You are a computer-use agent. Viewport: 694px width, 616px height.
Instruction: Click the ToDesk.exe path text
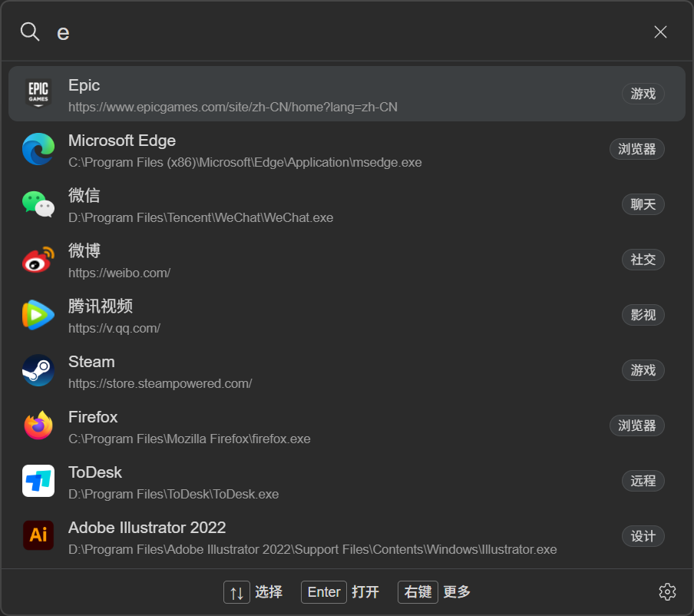tap(173, 494)
